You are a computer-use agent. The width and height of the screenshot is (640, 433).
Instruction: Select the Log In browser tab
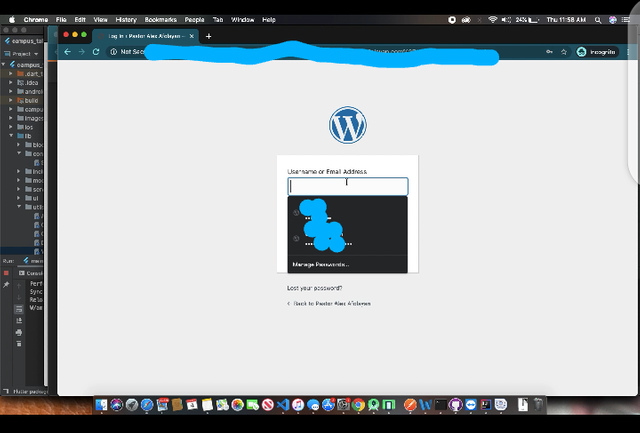coord(145,36)
